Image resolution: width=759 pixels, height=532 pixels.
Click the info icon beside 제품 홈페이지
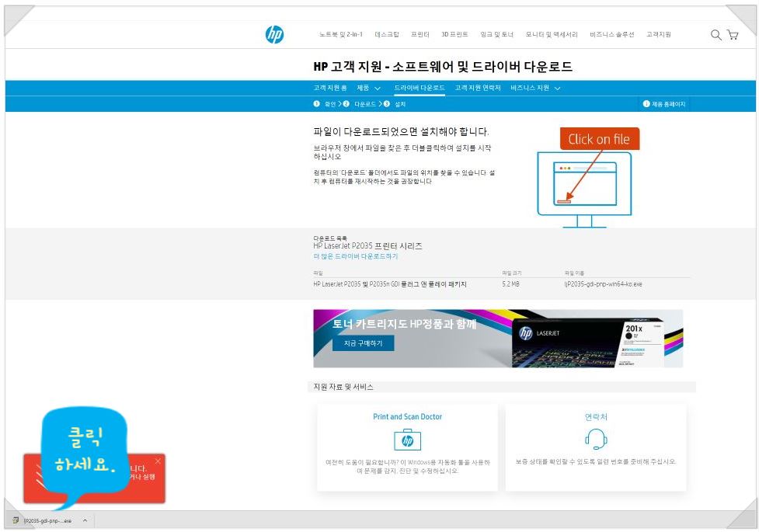646,103
